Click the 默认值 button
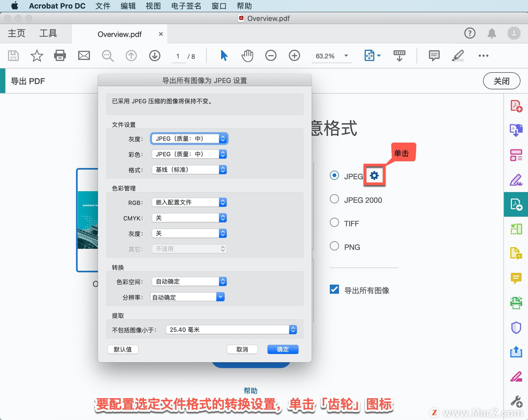 (x=123, y=349)
